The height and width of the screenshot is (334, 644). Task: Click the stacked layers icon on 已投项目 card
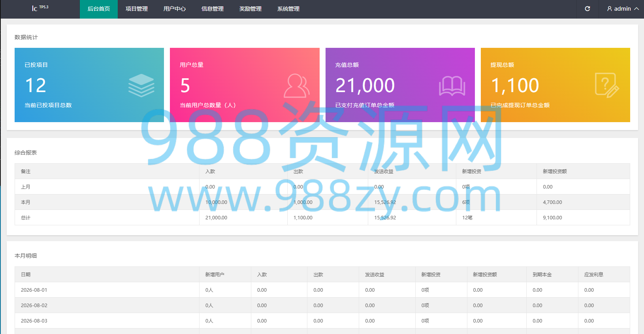[141, 85]
